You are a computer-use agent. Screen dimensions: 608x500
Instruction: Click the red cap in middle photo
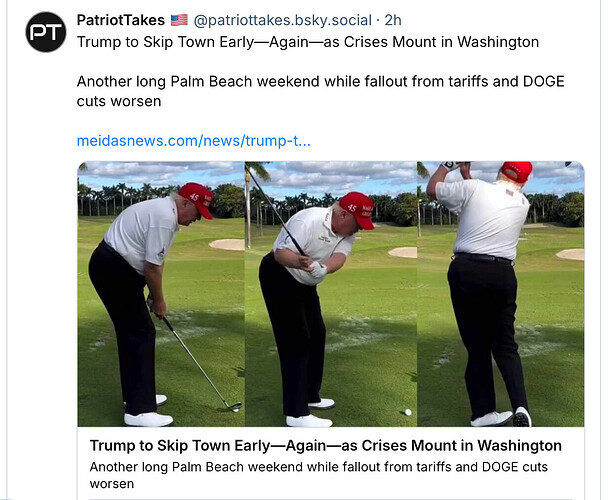click(358, 207)
